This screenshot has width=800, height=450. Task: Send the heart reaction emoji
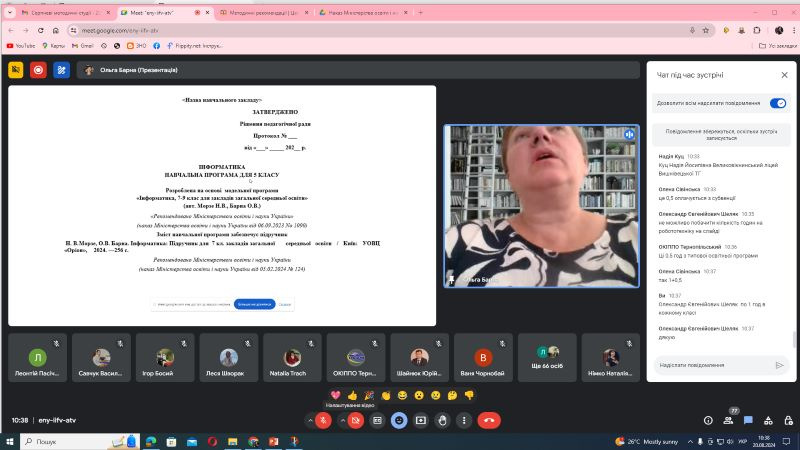tap(336, 395)
